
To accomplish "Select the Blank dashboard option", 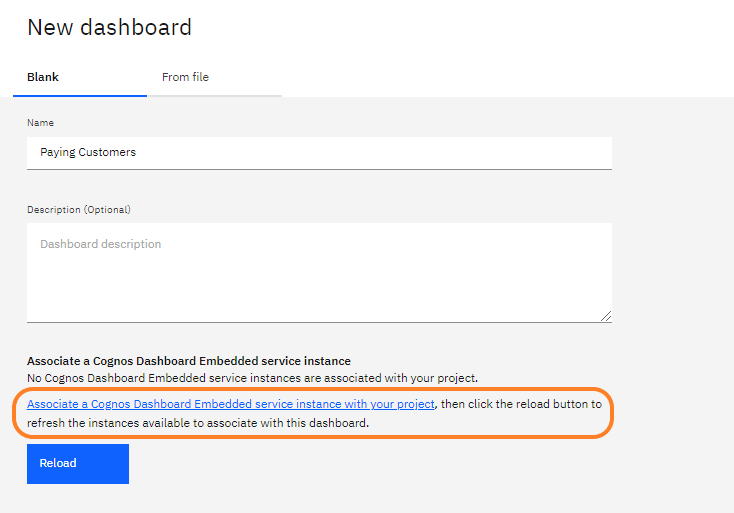I will (43, 77).
